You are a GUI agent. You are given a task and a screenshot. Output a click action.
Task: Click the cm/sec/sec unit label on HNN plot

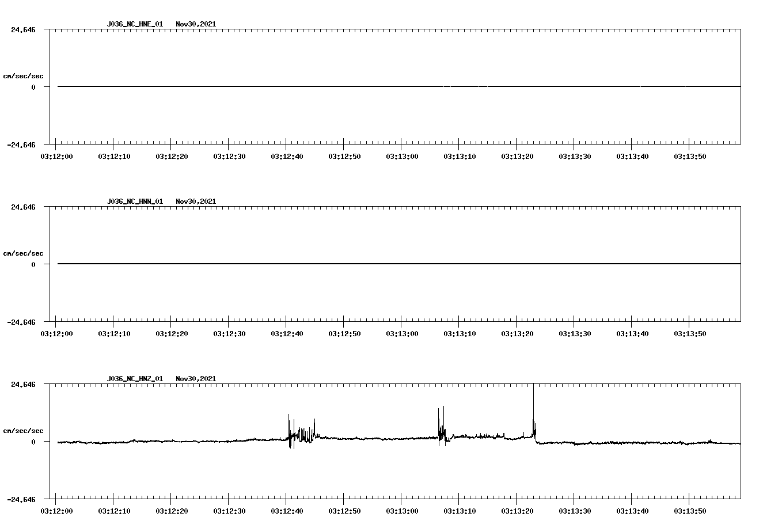[x=23, y=253]
